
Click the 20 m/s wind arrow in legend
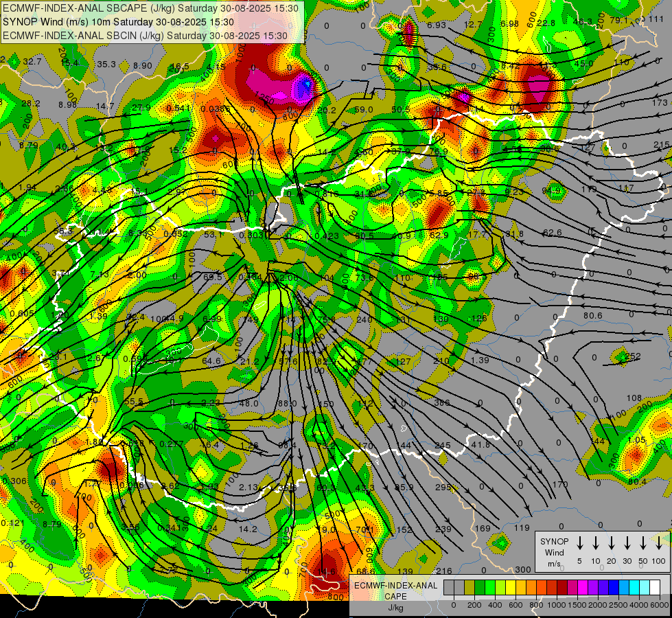[x=612, y=543]
